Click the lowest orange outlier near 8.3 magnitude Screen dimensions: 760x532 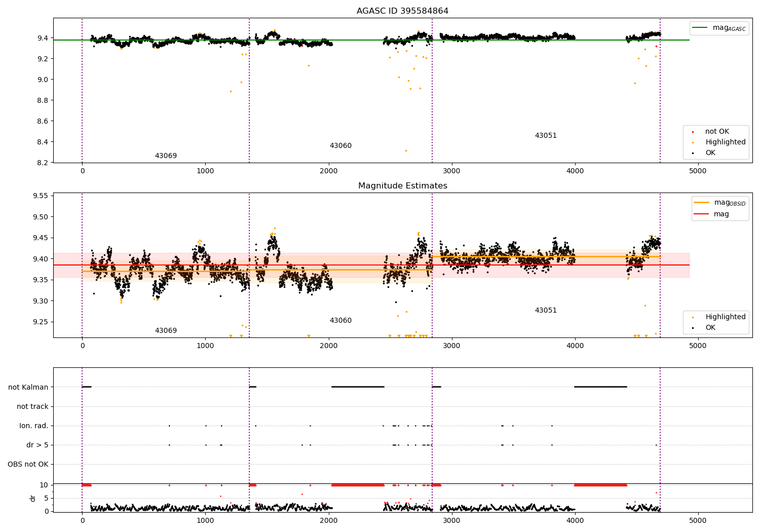[x=406, y=150]
